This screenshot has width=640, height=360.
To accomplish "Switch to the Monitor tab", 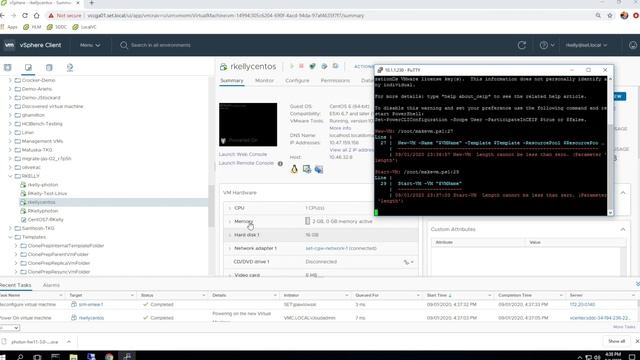I will [x=264, y=81].
